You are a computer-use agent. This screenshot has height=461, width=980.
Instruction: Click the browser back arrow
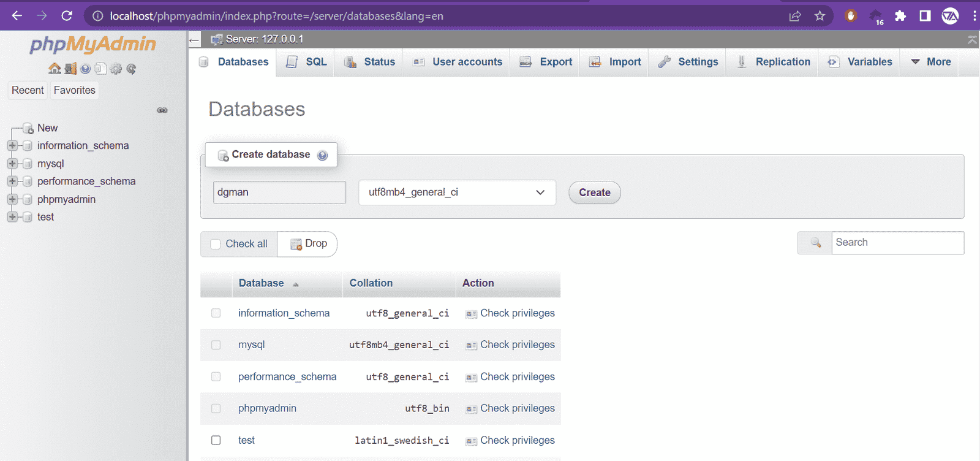(17, 16)
